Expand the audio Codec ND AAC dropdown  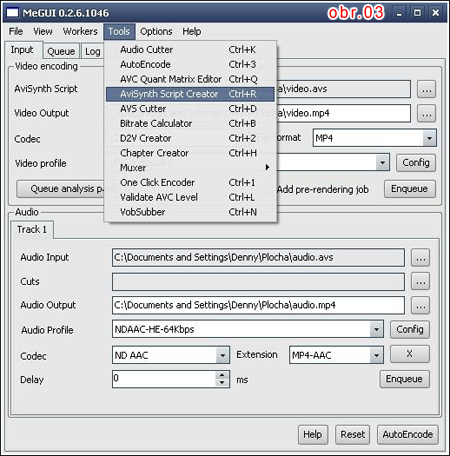click(222, 355)
